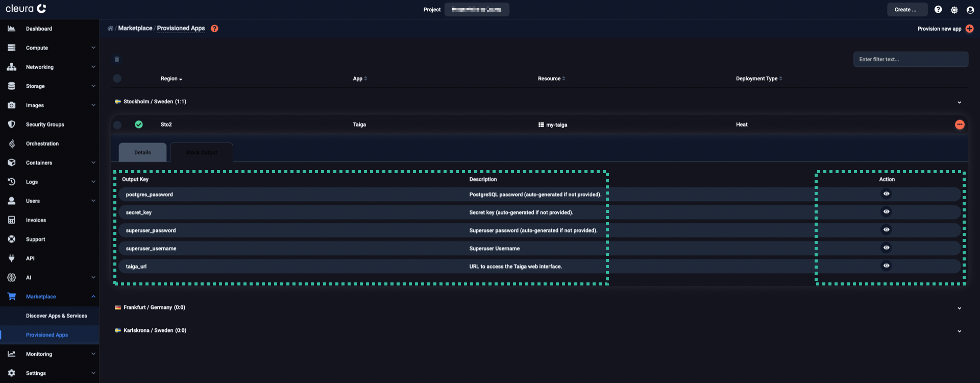Click the orange plus Provision new app icon
Screen dimensions: 980x383
click(x=970, y=29)
